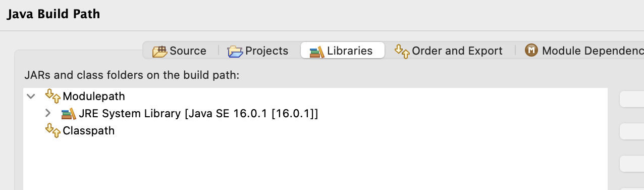Click the Classpath node icon
This screenshot has height=190, width=644.
(x=53, y=130)
